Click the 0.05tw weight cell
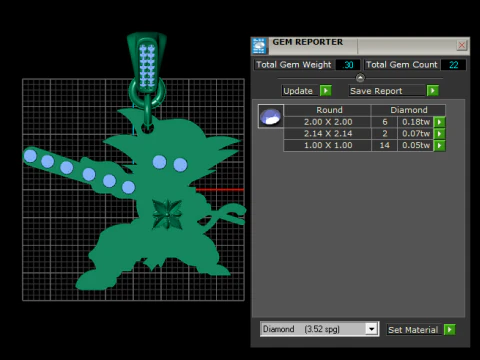 click(416, 145)
